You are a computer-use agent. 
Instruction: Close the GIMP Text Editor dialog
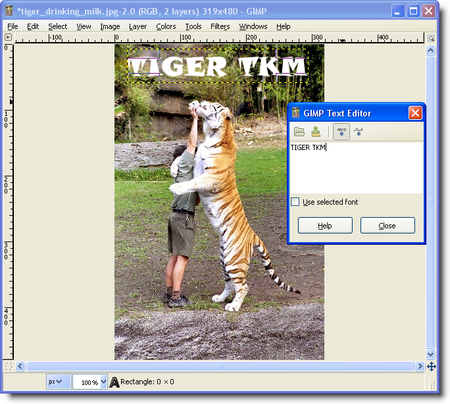coord(415,113)
